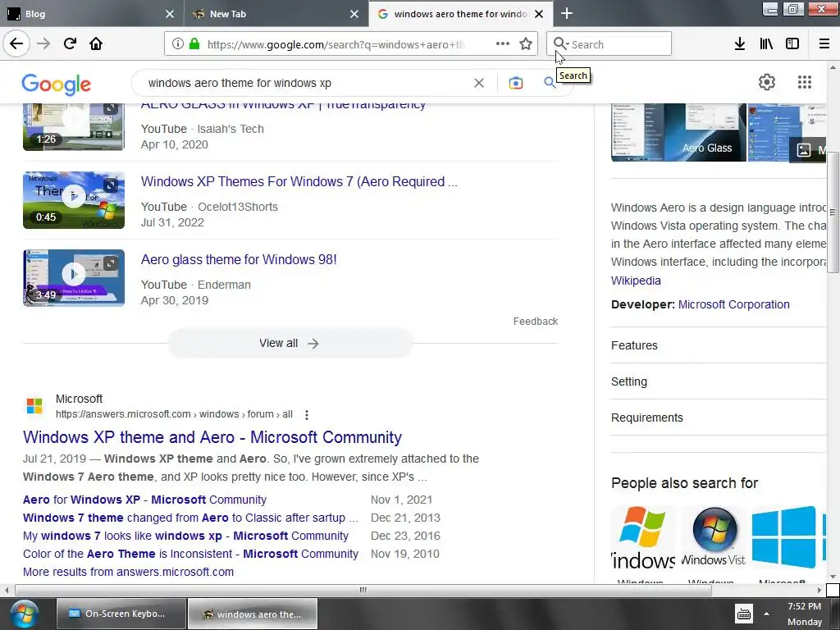
Task: Expand the Requirements section
Action: click(x=719, y=418)
